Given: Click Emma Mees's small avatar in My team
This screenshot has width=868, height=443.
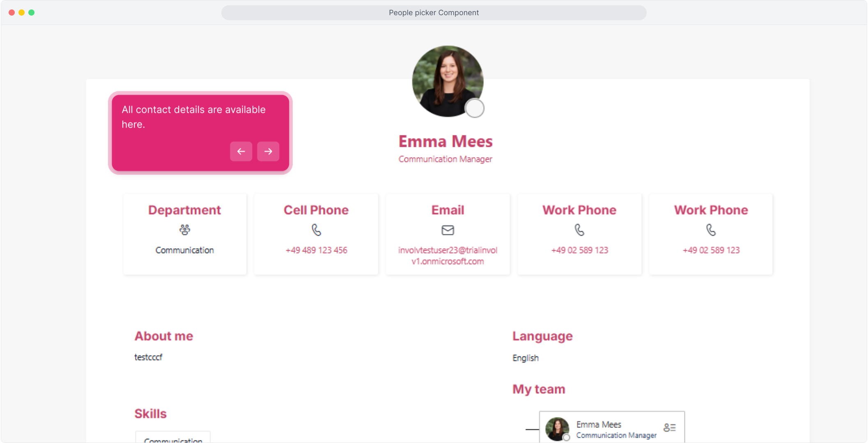Looking at the screenshot, I should coord(557,429).
